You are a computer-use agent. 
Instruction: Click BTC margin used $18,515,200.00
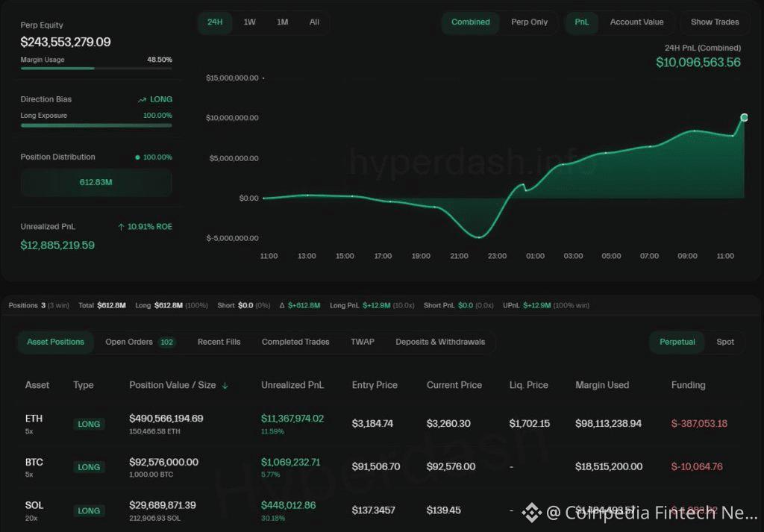(609, 467)
